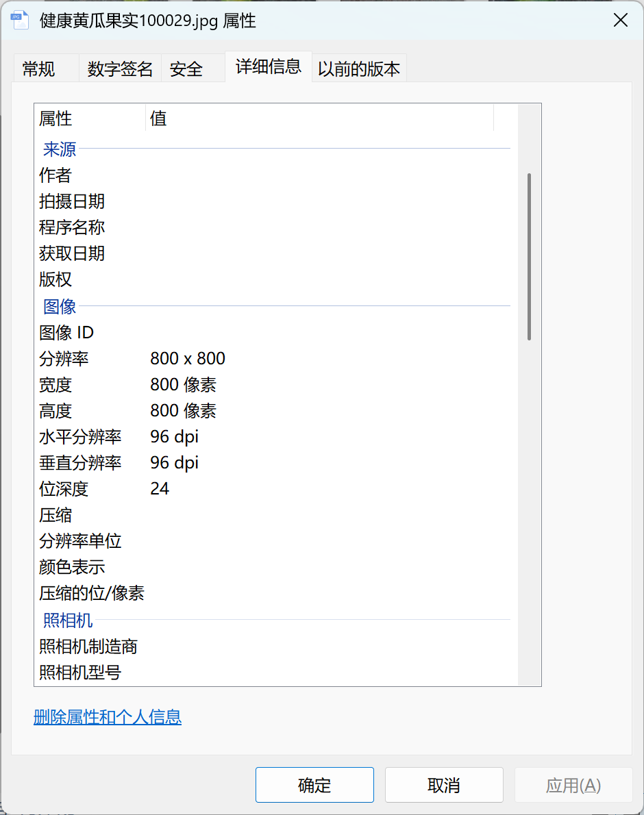Click the 应用(A) button

coord(573,785)
